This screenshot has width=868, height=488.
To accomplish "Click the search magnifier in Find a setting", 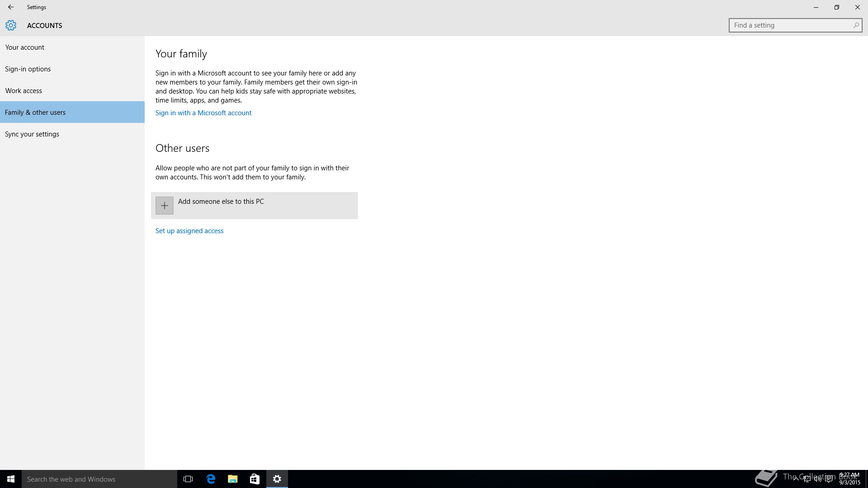I will (x=856, y=25).
